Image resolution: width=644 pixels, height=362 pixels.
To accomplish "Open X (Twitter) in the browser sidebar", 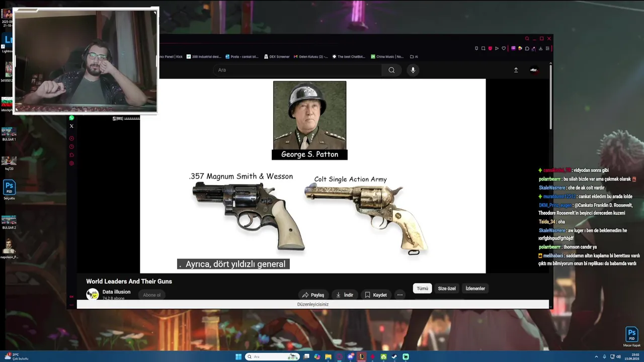I will pos(71,126).
